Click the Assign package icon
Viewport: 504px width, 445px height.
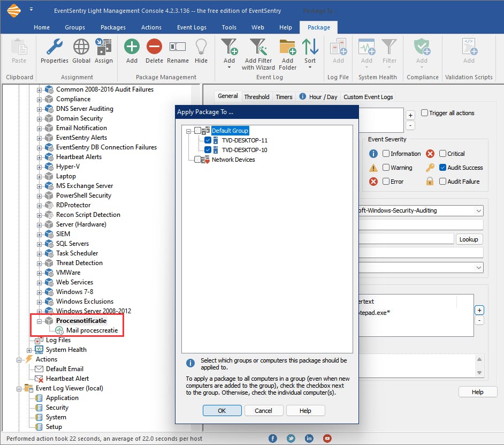[x=103, y=47]
